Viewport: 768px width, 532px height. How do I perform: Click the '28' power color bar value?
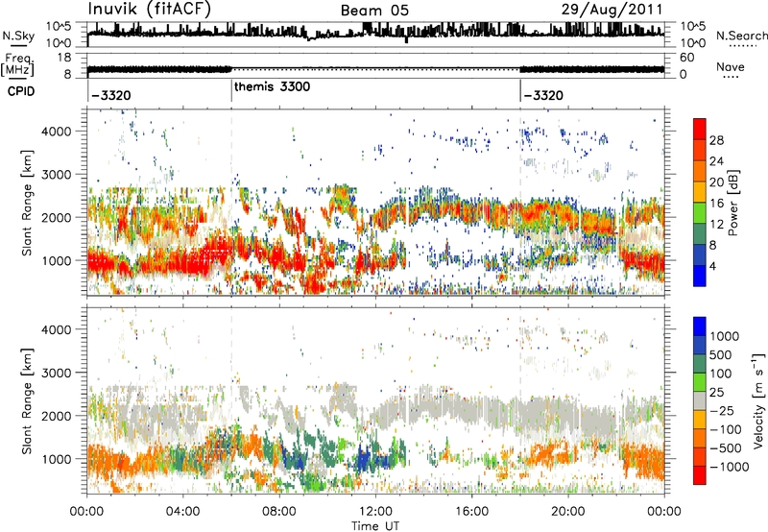(x=716, y=140)
